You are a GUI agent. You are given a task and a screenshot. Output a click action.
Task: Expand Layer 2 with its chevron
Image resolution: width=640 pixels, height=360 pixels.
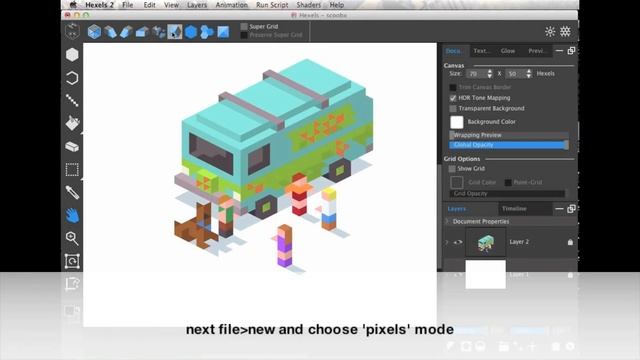[x=447, y=242]
